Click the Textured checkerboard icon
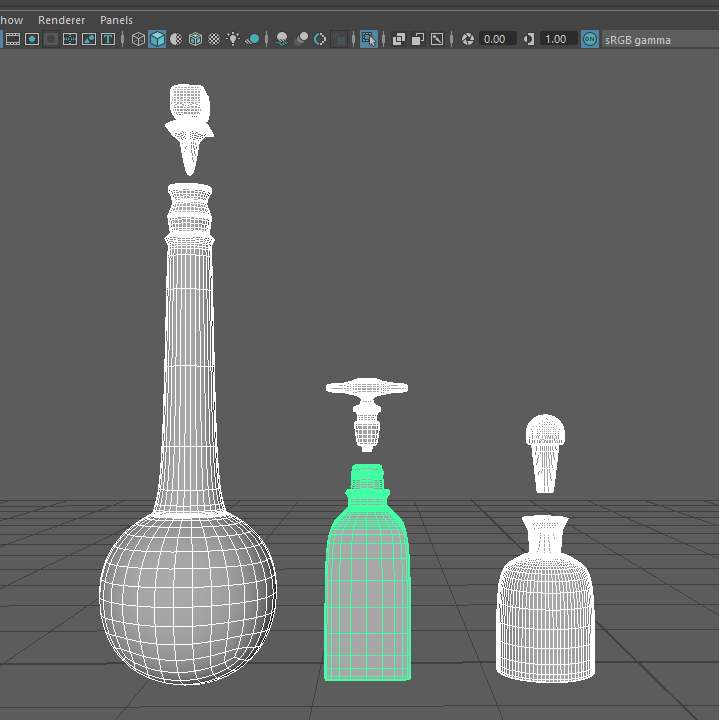Screen dimensions: 719x720 tap(214, 39)
